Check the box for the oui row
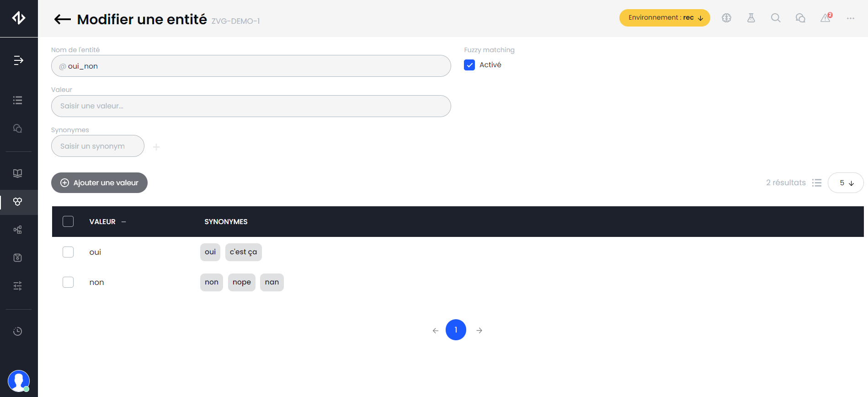This screenshot has height=397, width=868. pos(68,252)
